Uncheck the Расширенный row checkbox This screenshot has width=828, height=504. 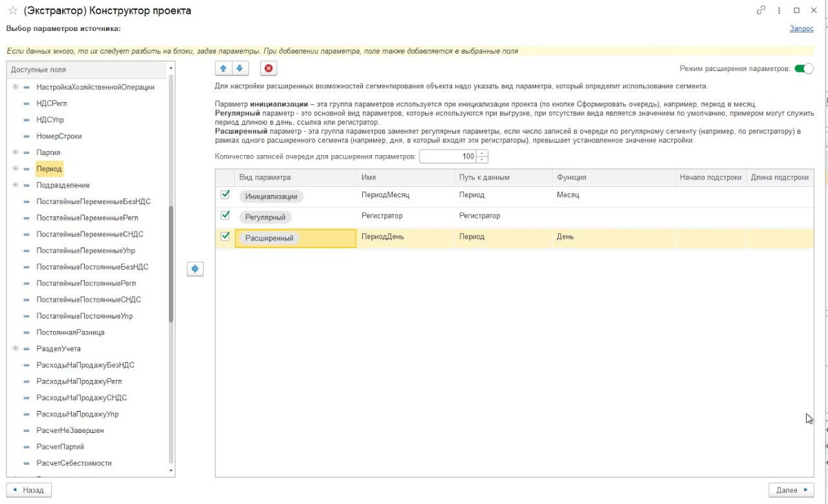coord(225,236)
